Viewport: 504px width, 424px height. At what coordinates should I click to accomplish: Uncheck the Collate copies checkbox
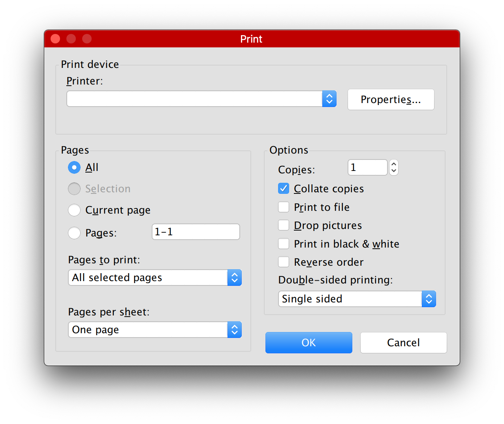coord(284,189)
